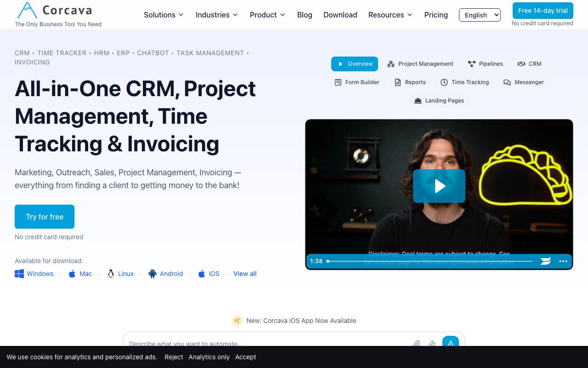
Task: Show the Time Tracking tab
Action: point(464,82)
